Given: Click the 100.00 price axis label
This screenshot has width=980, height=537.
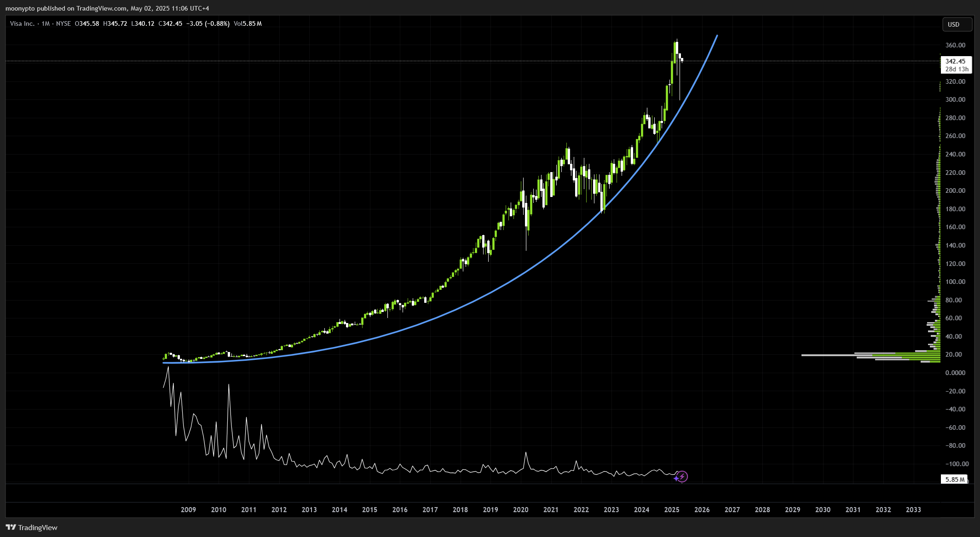Looking at the screenshot, I should point(955,282).
